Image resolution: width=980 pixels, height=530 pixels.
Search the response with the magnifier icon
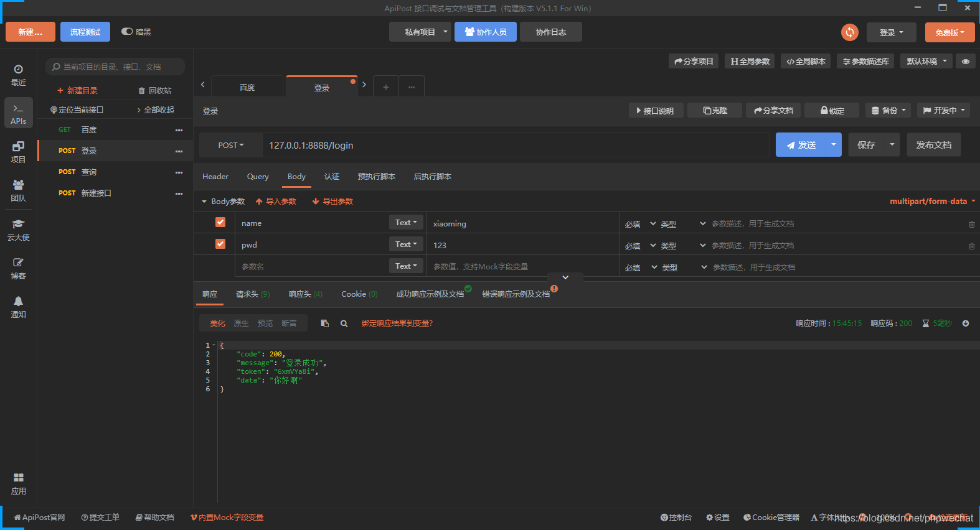(344, 323)
